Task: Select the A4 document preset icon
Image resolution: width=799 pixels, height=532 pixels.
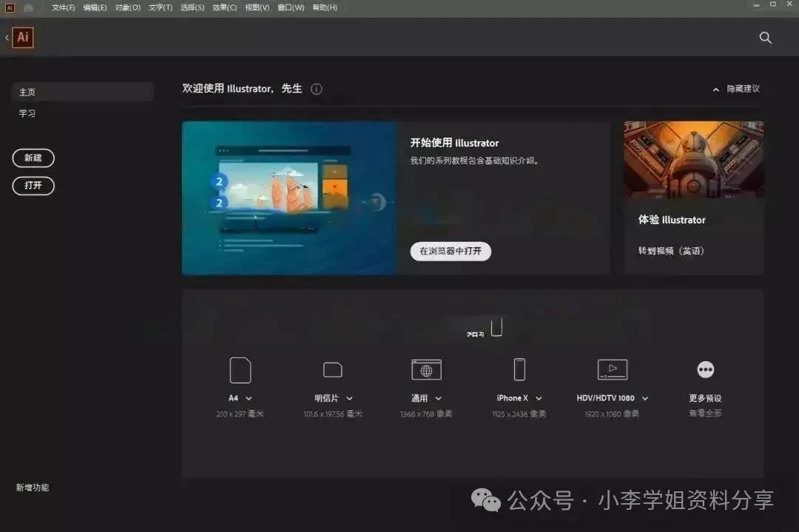Action: click(240, 370)
